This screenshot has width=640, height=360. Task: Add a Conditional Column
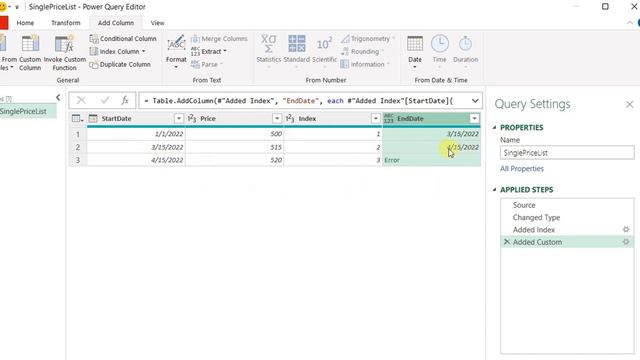[x=123, y=39]
